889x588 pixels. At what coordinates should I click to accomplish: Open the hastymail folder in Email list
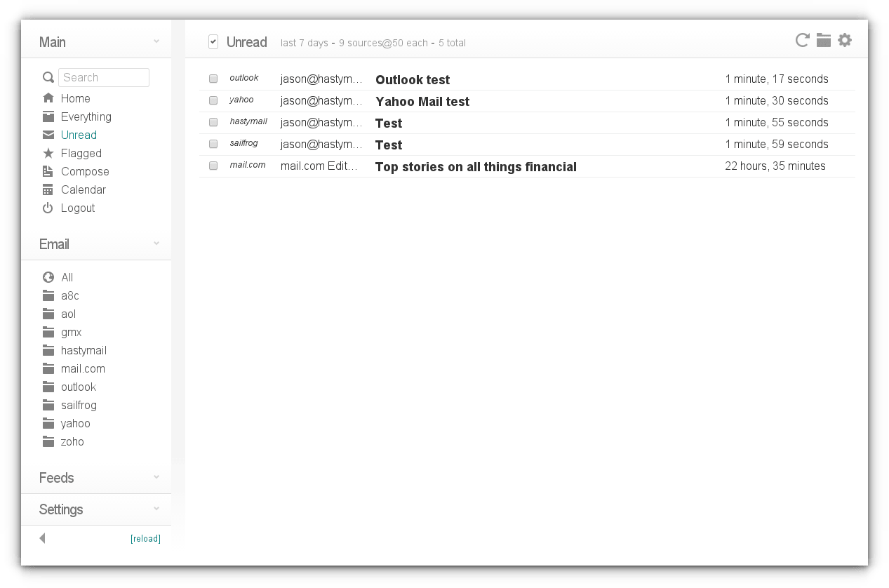(83, 350)
